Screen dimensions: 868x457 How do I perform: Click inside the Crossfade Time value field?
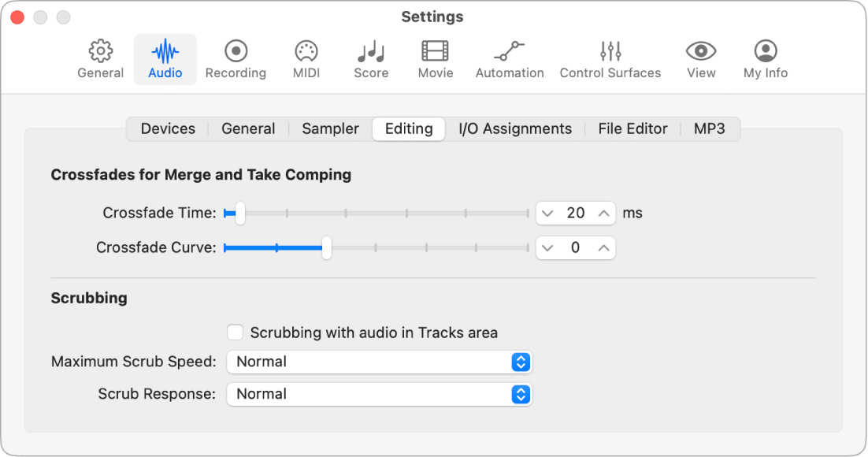[x=576, y=213]
